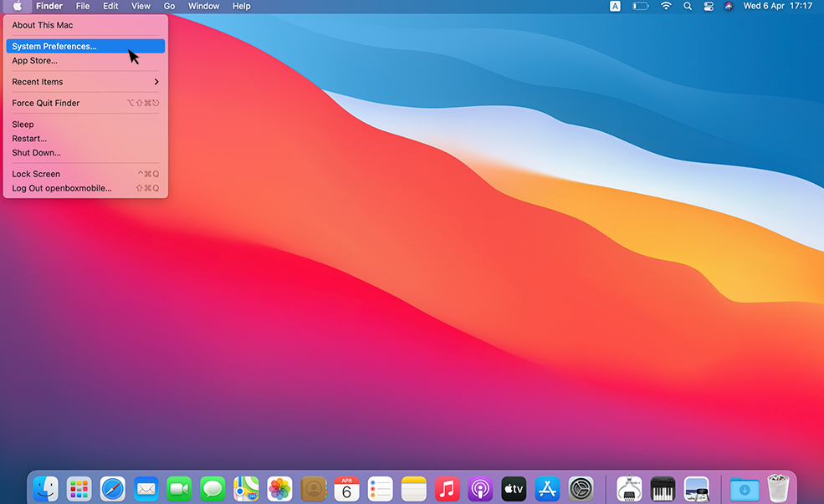The width and height of the screenshot is (824, 504).
Task: Open the Go menu
Action: click(169, 7)
